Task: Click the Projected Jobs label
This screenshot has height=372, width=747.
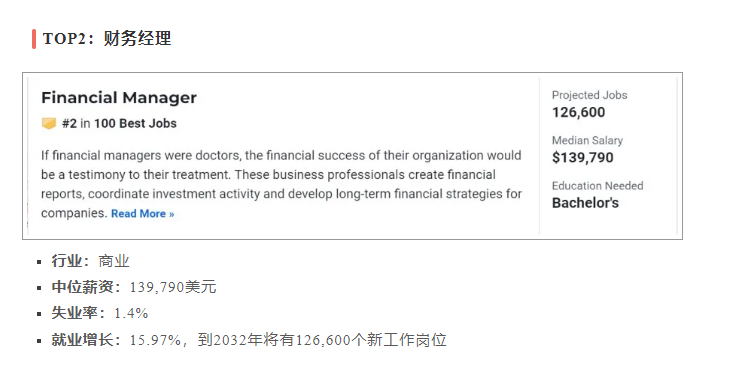Action: pos(589,95)
